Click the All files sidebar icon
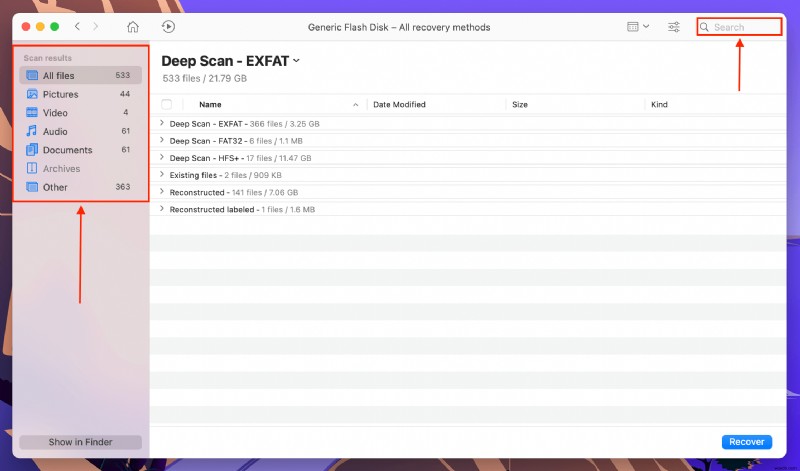The width and height of the screenshot is (800, 471). (x=32, y=76)
